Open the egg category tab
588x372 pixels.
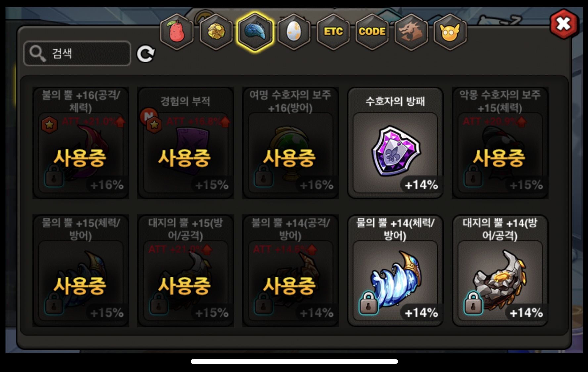(294, 32)
